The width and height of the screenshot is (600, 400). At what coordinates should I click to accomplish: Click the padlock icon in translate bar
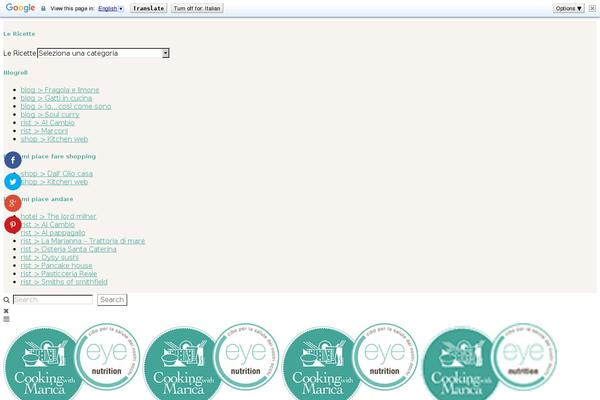click(43, 8)
